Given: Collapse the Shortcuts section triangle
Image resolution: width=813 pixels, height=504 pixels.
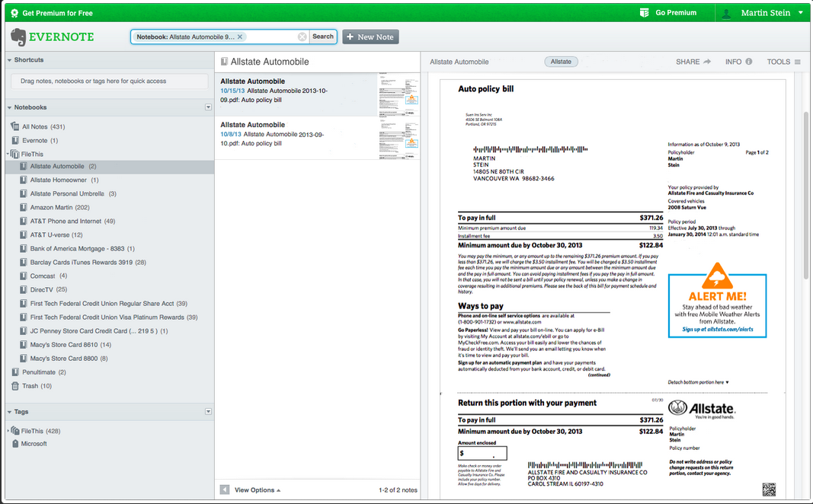Looking at the screenshot, I should 9,60.
